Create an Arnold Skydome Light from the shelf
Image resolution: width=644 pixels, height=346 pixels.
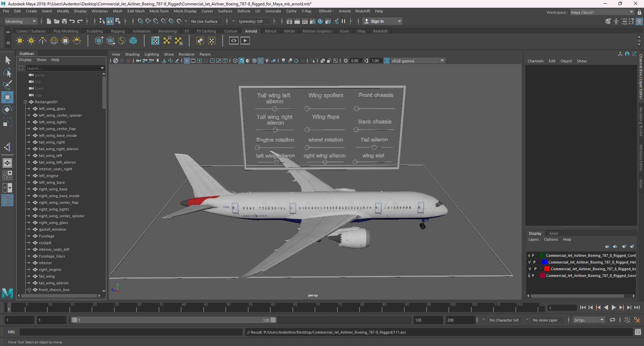54,41
